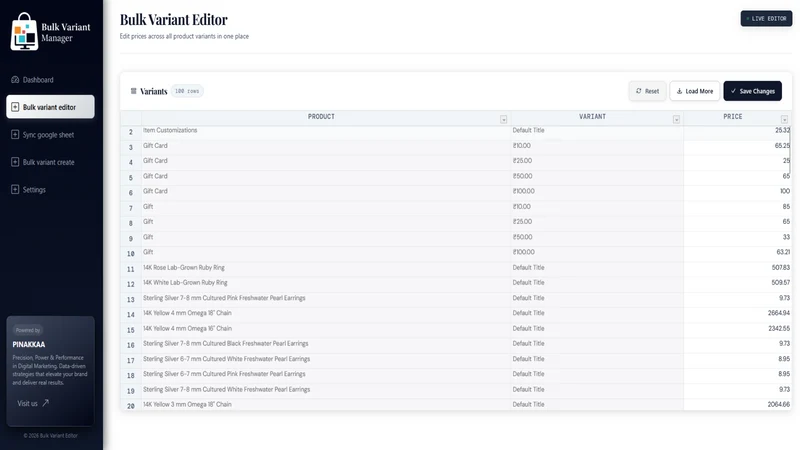This screenshot has width=800, height=450.
Task: Edit the price cell 33 in row 9
Action: click(737, 237)
